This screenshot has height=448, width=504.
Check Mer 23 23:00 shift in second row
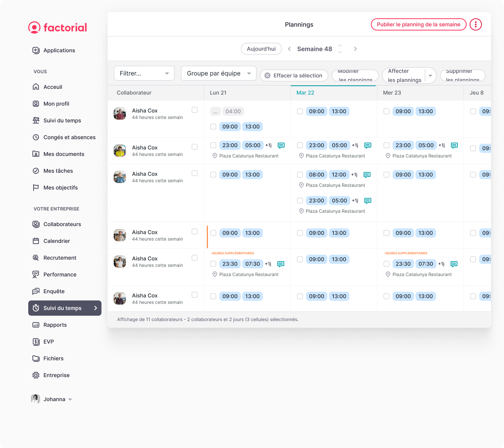point(386,145)
